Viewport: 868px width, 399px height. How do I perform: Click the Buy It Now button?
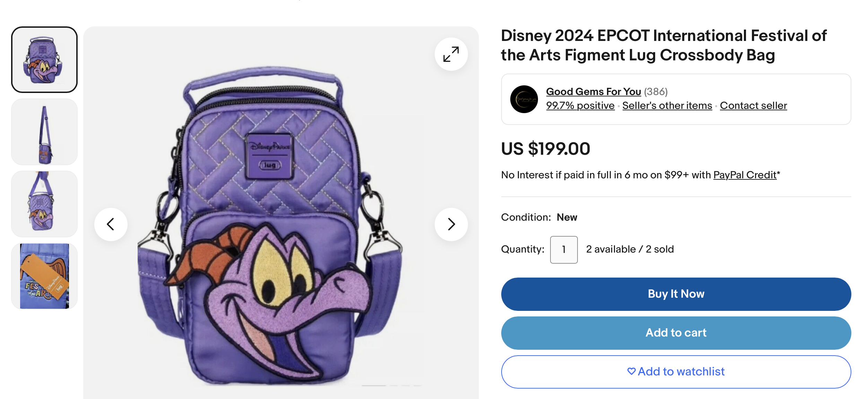tap(676, 294)
